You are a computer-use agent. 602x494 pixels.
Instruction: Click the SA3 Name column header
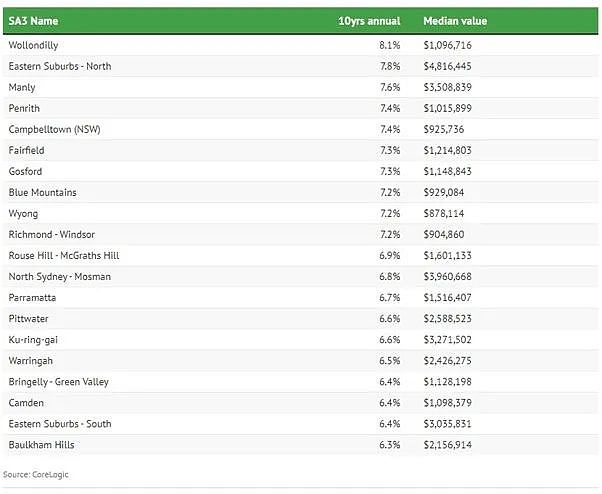click(33, 21)
